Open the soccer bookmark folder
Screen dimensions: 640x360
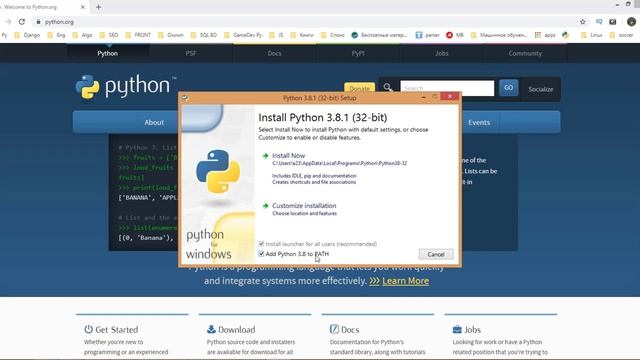click(621, 35)
